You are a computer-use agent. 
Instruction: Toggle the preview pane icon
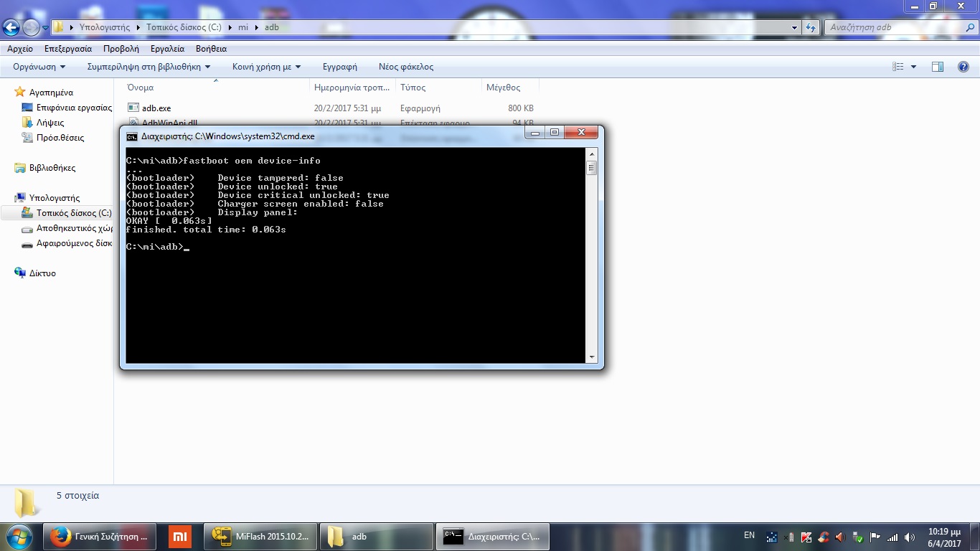click(x=937, y=67)
